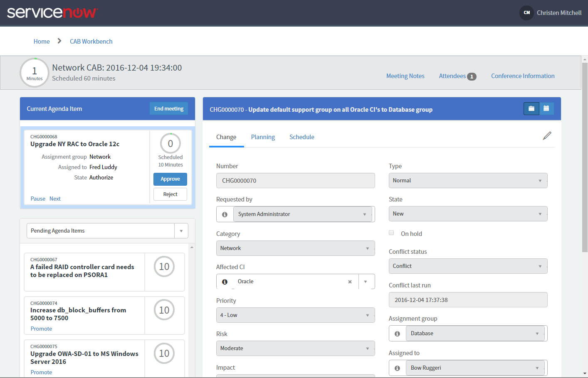The height and width of the screenshot is (378, 588).
Task: Open the Assignment group Database dropdown
Action: [x=475, y=334]
